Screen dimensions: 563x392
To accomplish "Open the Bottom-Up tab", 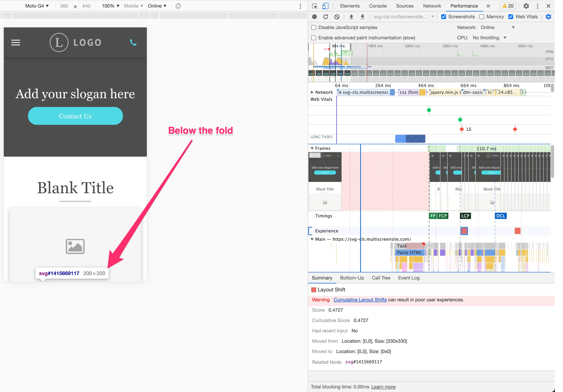I will (x=352, y=278).
